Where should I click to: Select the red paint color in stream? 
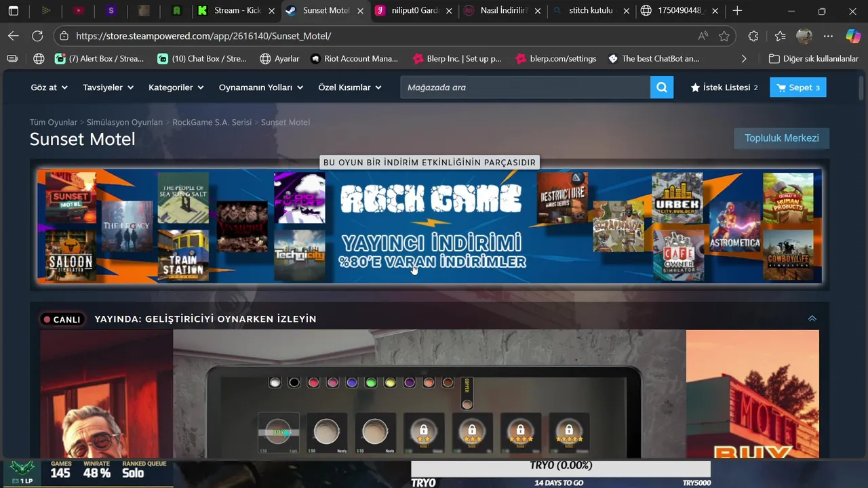[x=313, y=382]
